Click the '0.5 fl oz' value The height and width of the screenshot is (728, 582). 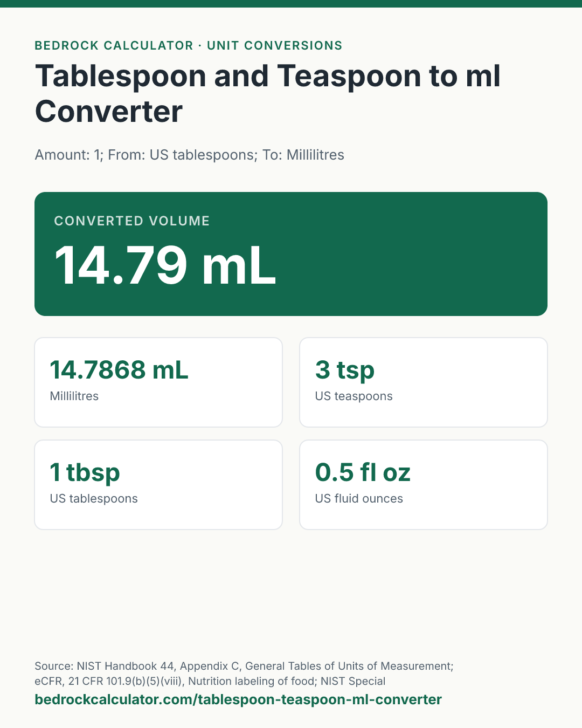click(363, 472)
